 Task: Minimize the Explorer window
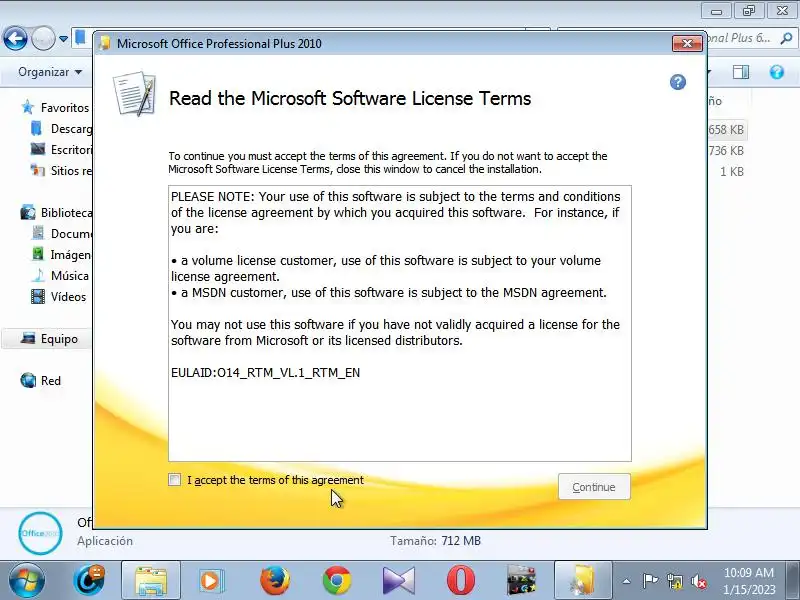pos(716,10)
